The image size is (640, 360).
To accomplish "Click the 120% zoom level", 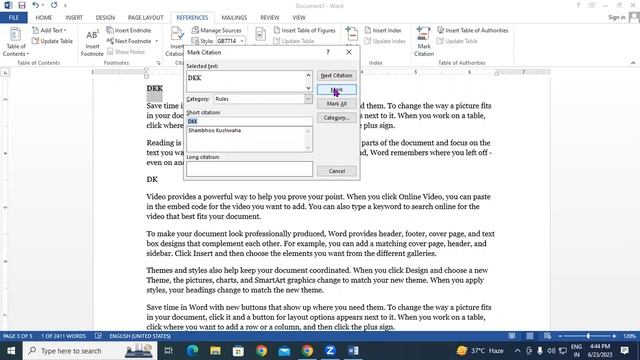I will click(x=629, y=336).
